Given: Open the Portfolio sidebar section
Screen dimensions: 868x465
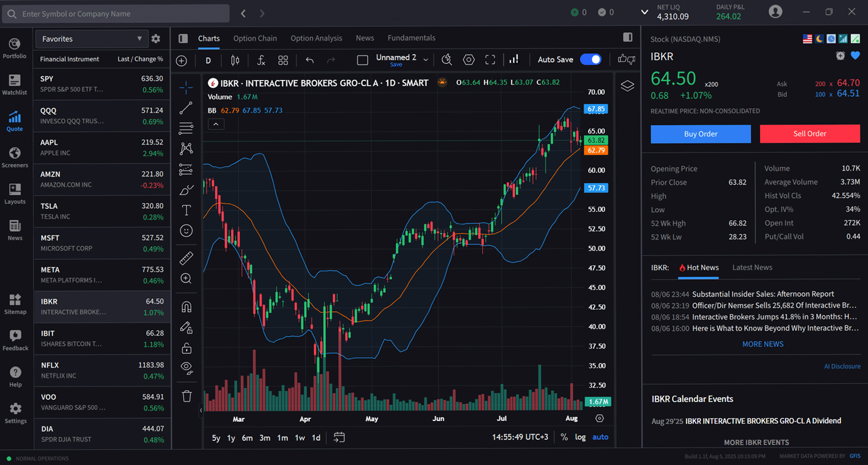Looking at the screenshot, I should pyautogui.click(x=14, y=48).
